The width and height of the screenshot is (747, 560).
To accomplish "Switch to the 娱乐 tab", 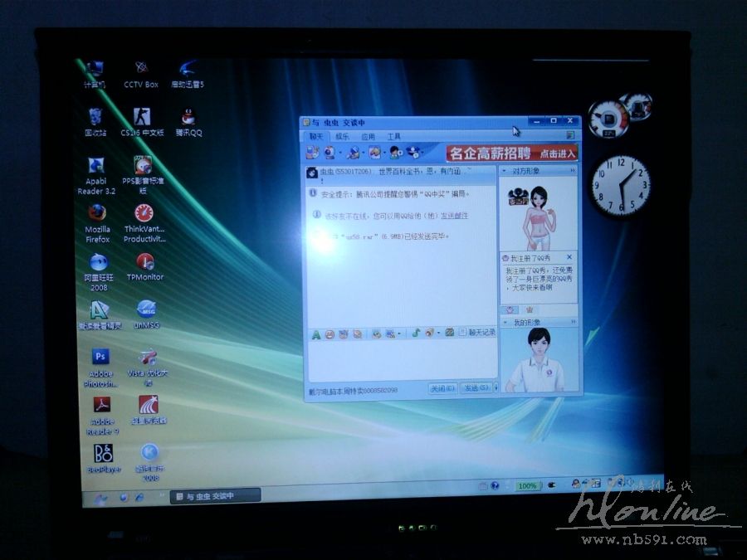I will tap(342, 136).
